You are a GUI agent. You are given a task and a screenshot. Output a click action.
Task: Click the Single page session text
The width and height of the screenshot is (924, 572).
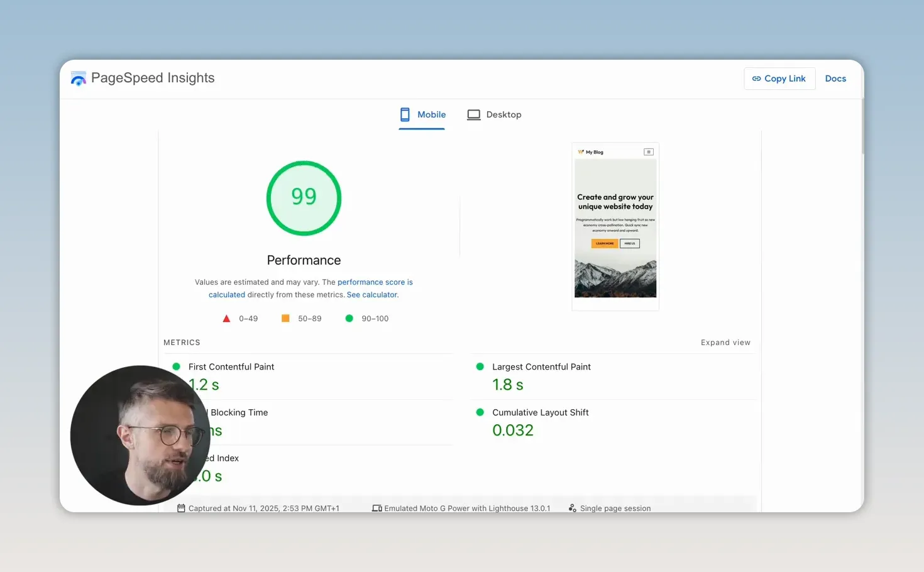615,509
